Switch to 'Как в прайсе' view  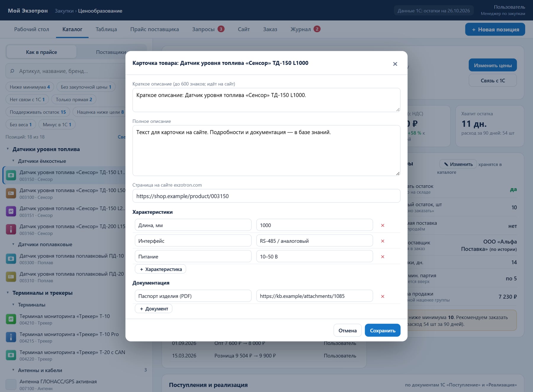pos(41,52)
